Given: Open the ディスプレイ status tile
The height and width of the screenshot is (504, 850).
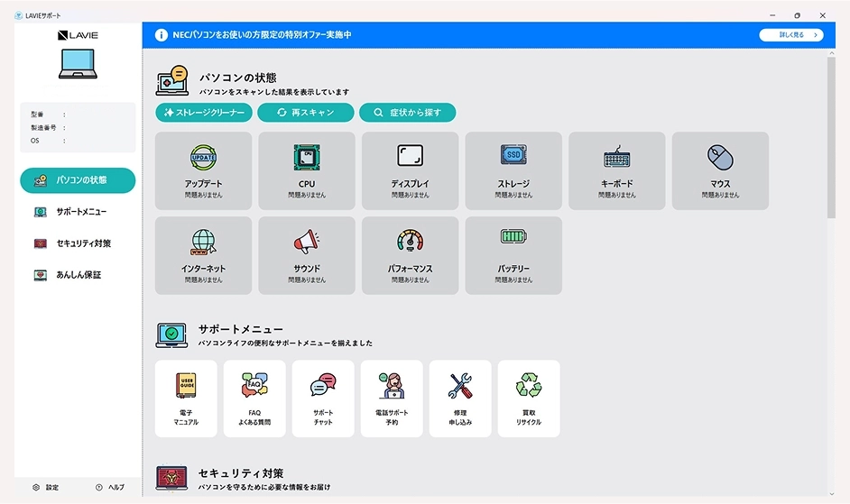Looking at the screenshot, I should 410,170.
